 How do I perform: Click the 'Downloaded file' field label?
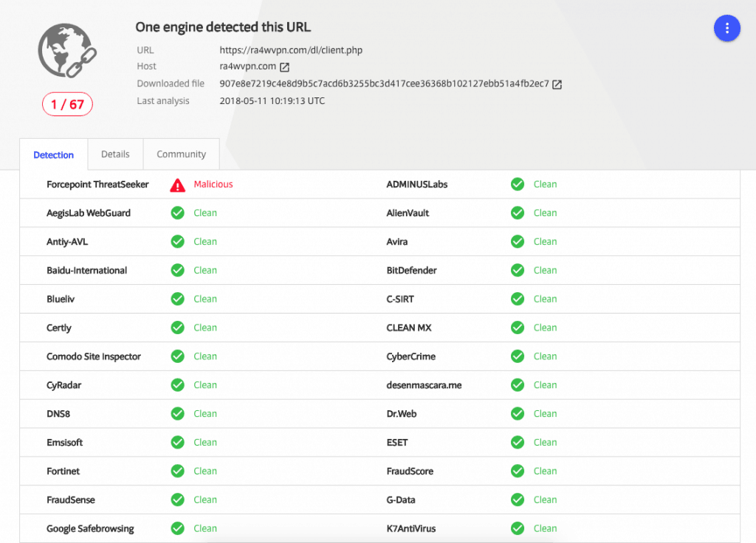(x=171, y=83)
